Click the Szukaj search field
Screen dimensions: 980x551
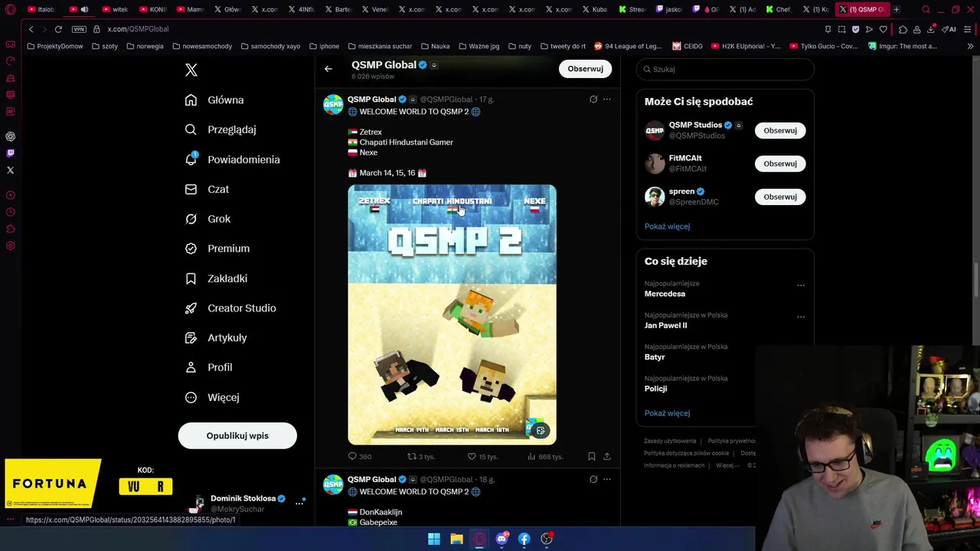tap(725, 69)
